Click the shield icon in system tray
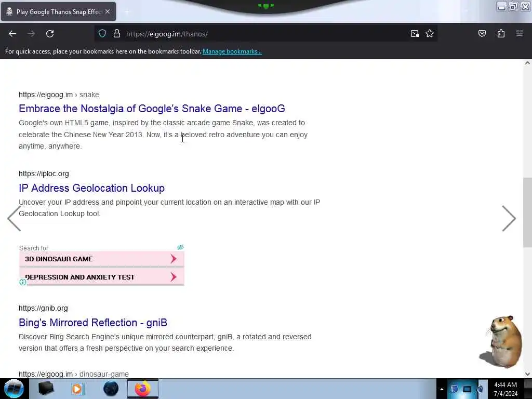The image size is (532, 399). click(x=454, y=389)
